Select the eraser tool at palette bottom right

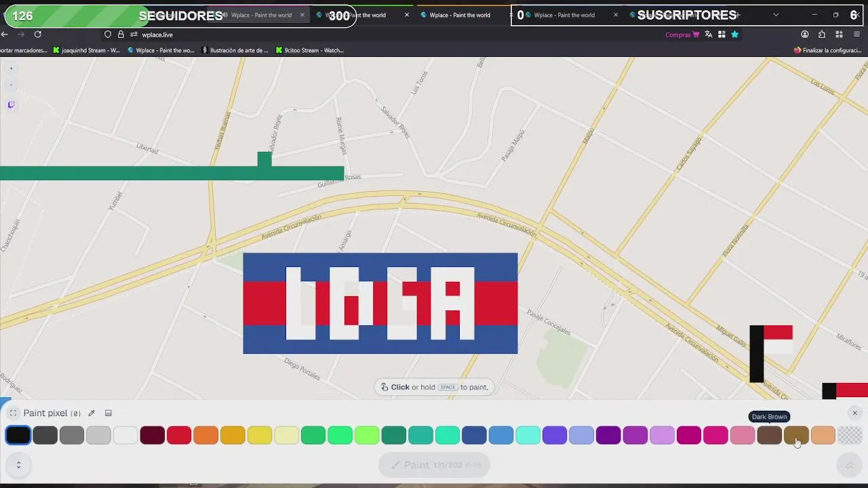pyautogui.click(x=849, y=465)
